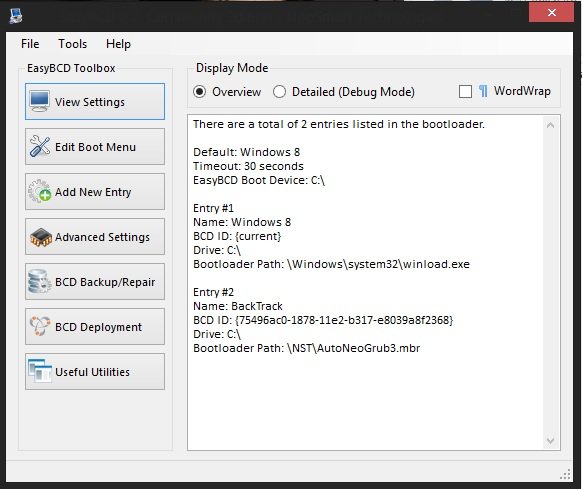The width and height of the screenshot is (582, 489).
Task: Click the 'Entry #1' heading
Action: pos(213,208)
